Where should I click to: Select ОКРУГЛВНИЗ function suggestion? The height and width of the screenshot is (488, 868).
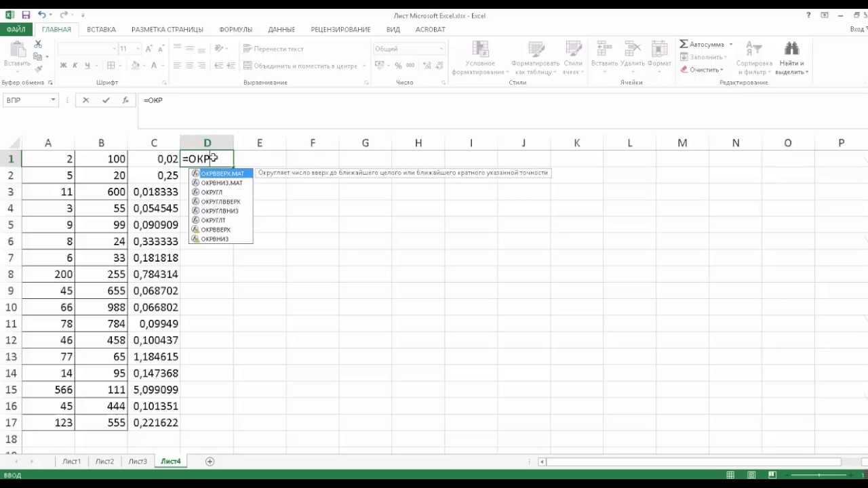pyautogui.click(x=221, y=211)
